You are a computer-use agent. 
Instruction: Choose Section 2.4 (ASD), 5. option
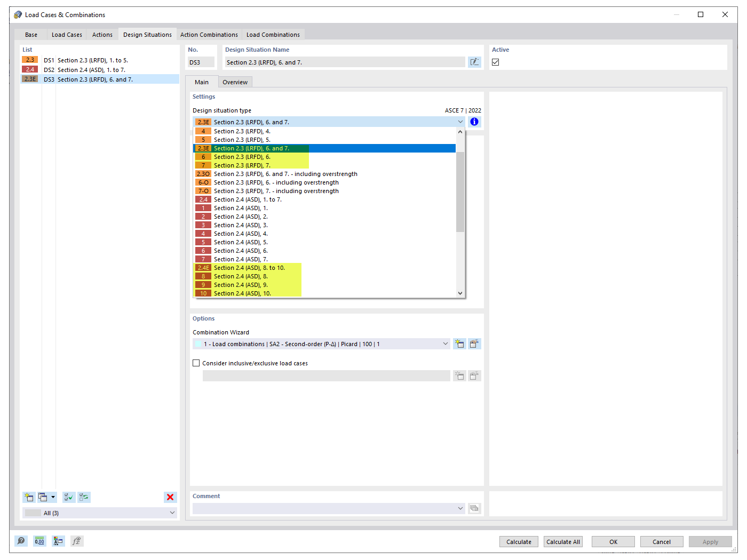point(324,242)
